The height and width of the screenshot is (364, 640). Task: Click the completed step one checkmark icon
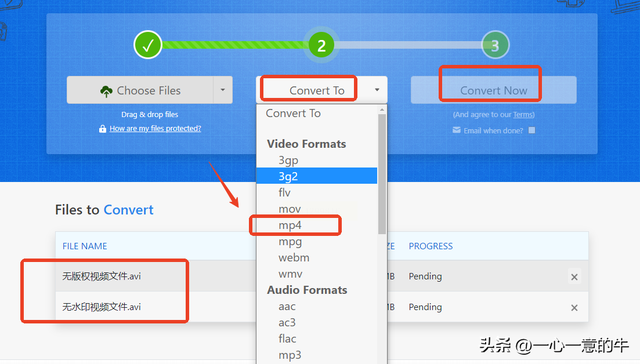pyautogui.click(x=148, y=45)
